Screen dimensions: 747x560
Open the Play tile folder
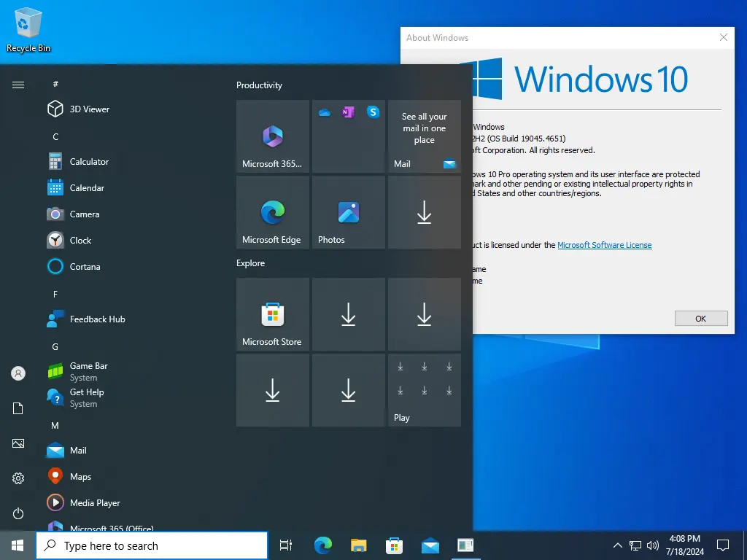pos(425,390)
